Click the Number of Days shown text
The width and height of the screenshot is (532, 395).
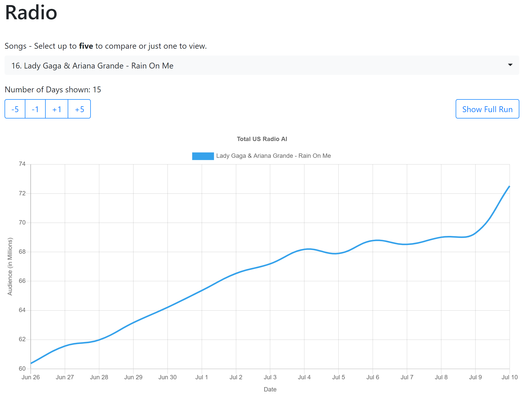53,90
